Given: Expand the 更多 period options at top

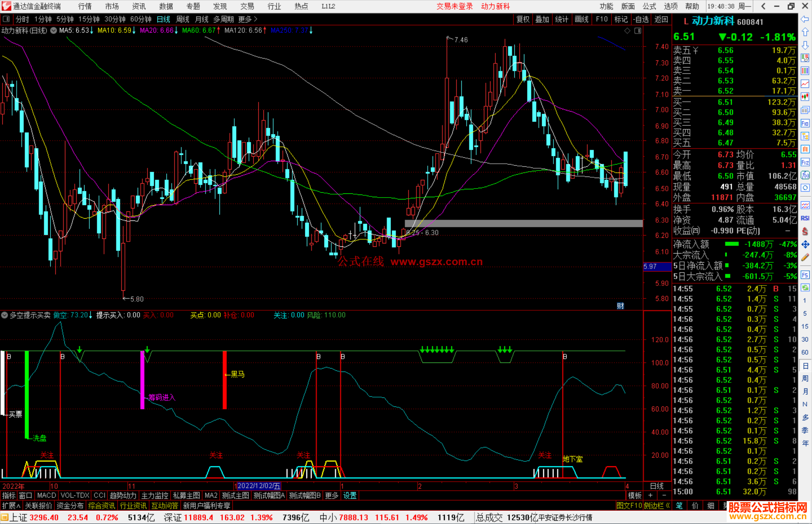Looking at the screenshot, I should tap(247, 19).
